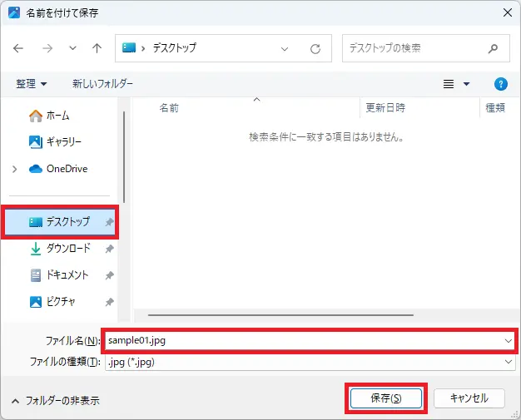Expand the OneDrive tree node

(15, 169)
